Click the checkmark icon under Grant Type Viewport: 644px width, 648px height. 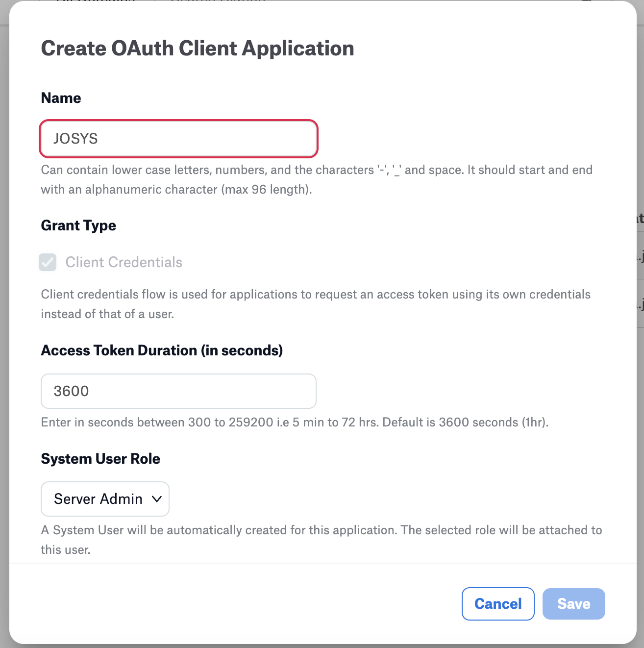(x=48, y=262)
